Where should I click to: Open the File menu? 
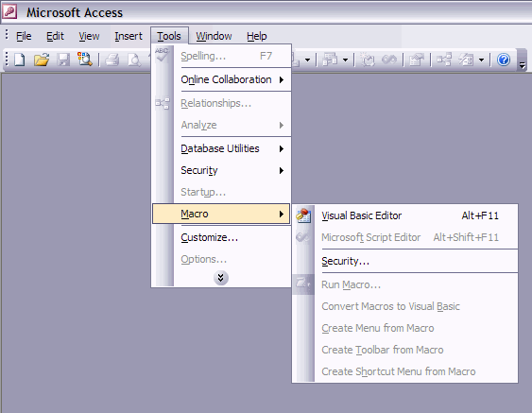24,36
